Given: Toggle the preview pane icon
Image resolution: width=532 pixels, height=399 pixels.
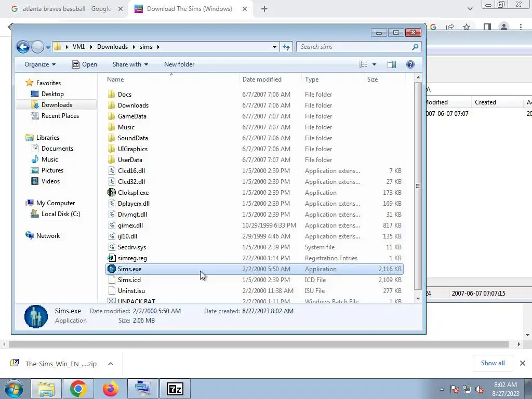Looking at the screenshot, I should (392, 64).
